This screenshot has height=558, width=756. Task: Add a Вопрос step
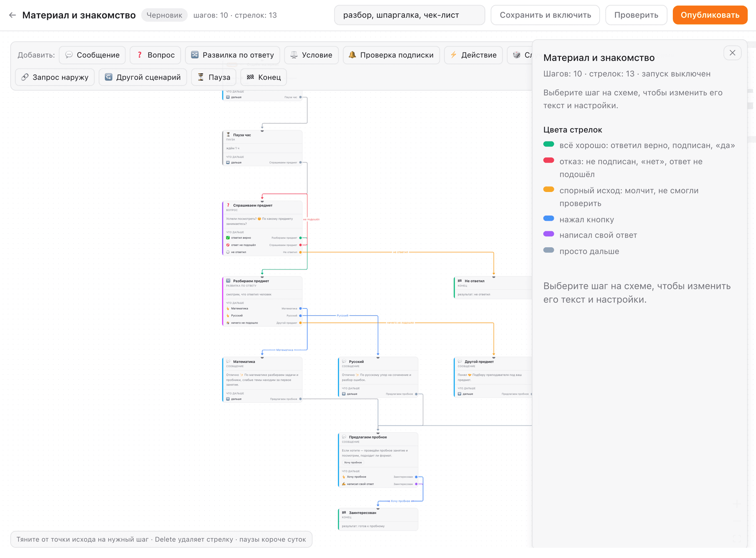pos(155,55)
